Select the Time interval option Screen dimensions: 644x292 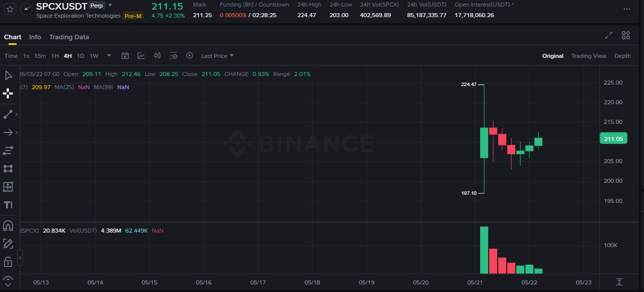[11, 56]
